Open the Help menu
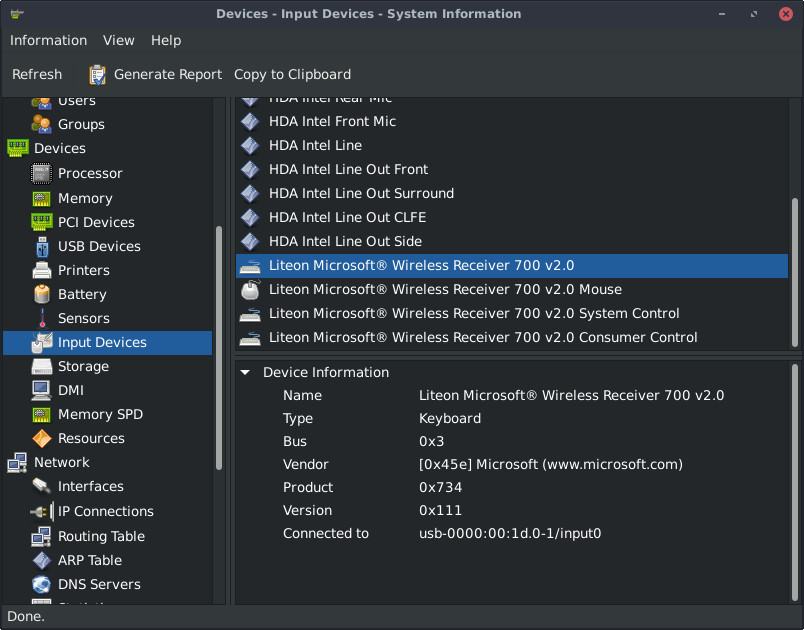804x630 pixels. 166,40
